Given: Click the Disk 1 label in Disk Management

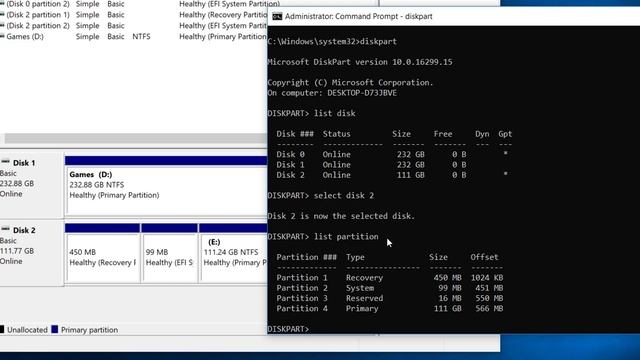Looking at the screenshot, I should [x=24, y=163].
